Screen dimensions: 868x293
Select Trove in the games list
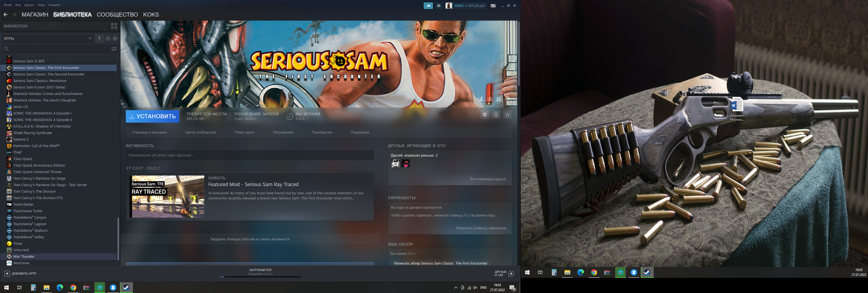click(x=18, y=244)
